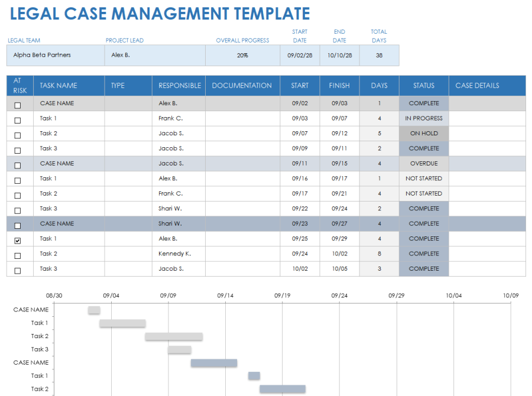
Task: Select the 10/10/28 end date cell
Action: [339, 54]
